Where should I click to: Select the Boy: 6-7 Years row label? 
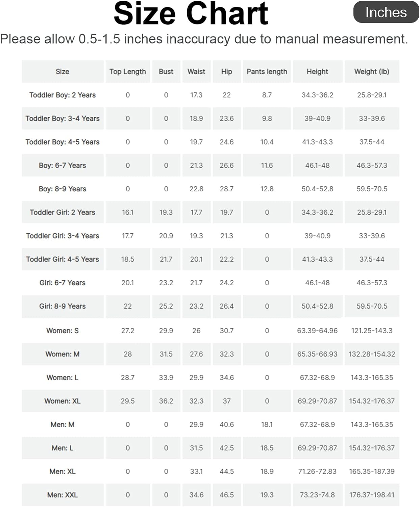coord(63,165)
